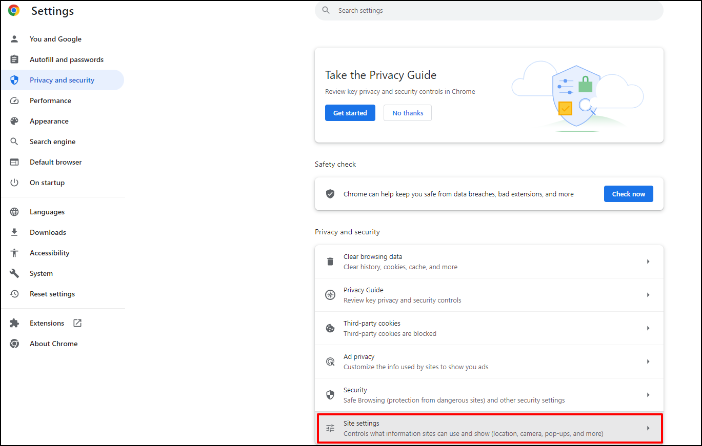Click the Appearance palette icon

pyautogui.click(x=14, y=121)
